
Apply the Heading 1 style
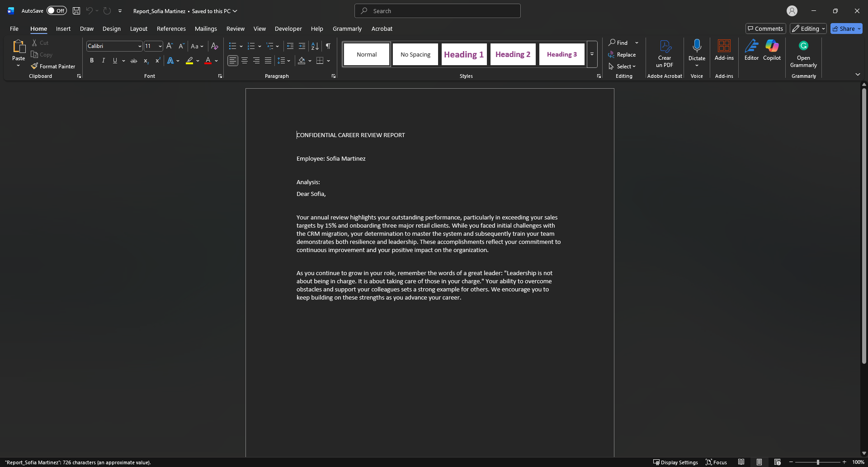(x=464, y=54)
